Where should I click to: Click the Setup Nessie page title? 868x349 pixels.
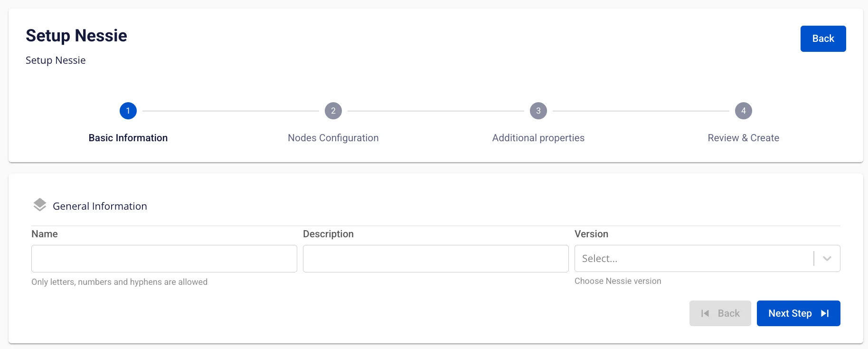76,36
